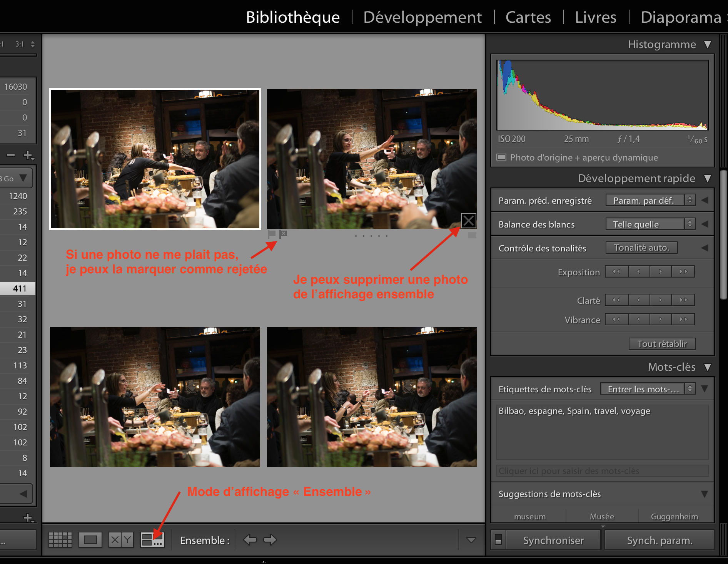Flag the photo as picked
728x564 pixels.
click(x=272, y=234)
